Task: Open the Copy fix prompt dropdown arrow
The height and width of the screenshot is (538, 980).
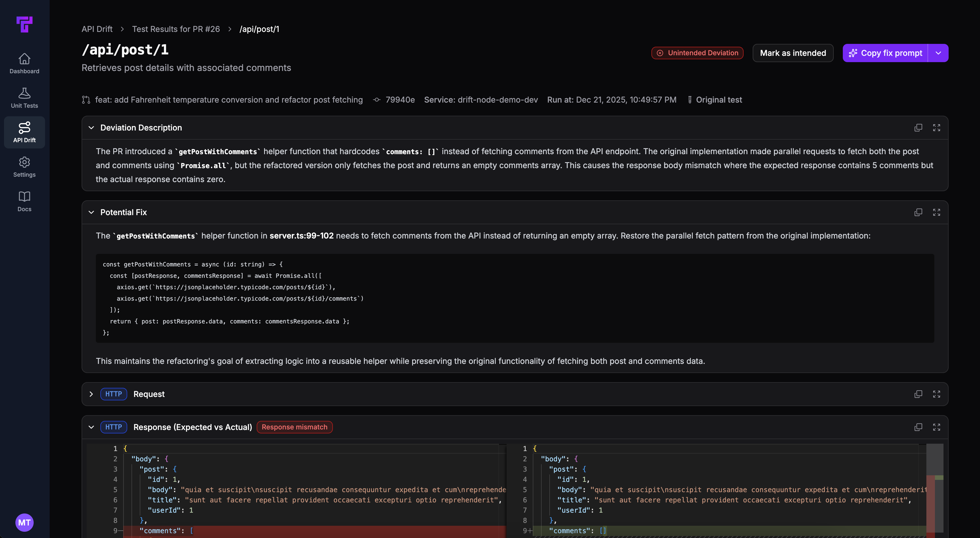Action: click(x=938, y=53)
